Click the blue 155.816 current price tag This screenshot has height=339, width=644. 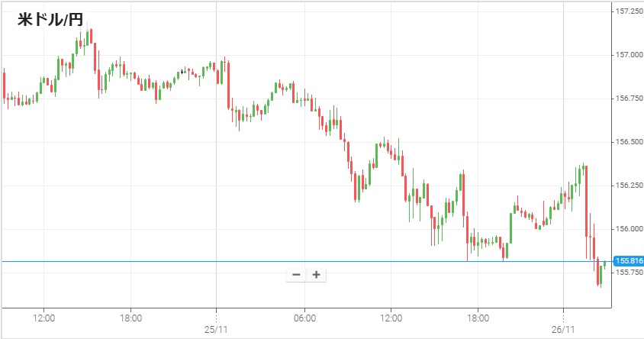tap(629, 261)
